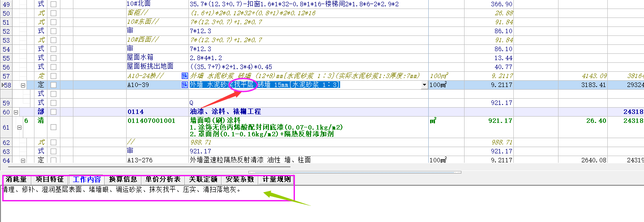The height and width of the screenshot is (222, 644).
Task: Click the quantity value 26.88
Action: pyautogui.click(x=504, y=13)
